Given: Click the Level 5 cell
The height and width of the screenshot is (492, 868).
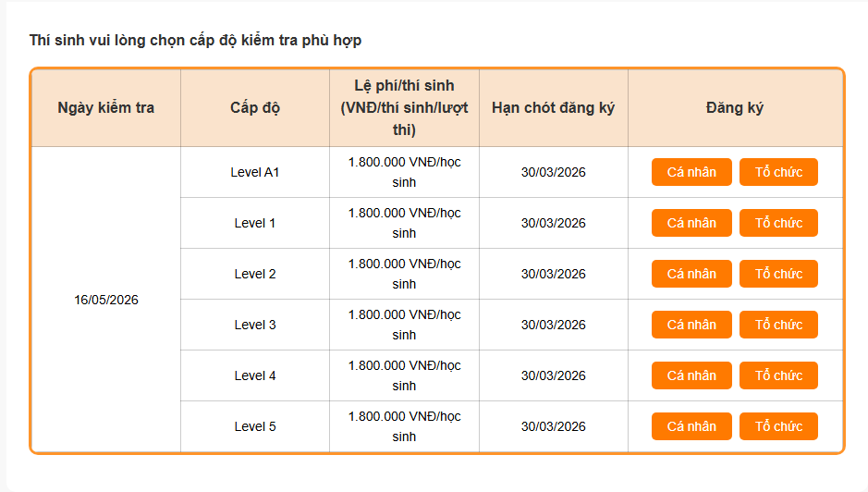Looking at the screenshot, I should click(x=255, y=426).
